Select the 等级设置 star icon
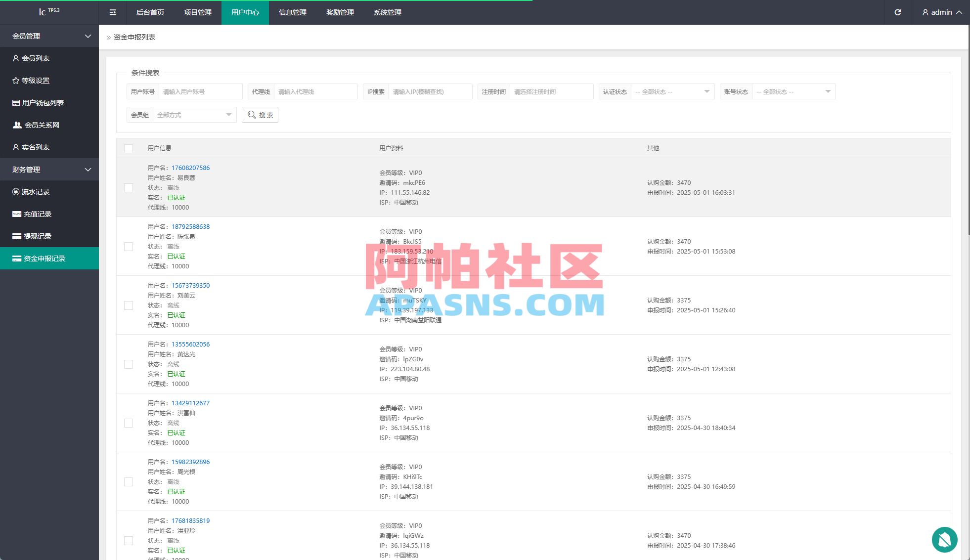This screenshot has height=560, width=970. [x=16, y=80]
